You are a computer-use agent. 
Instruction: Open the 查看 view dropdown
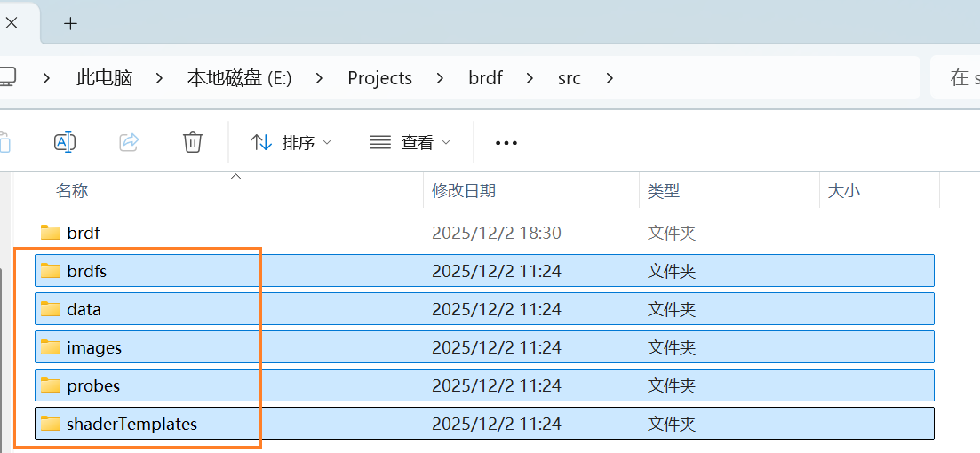pos(410,142)
